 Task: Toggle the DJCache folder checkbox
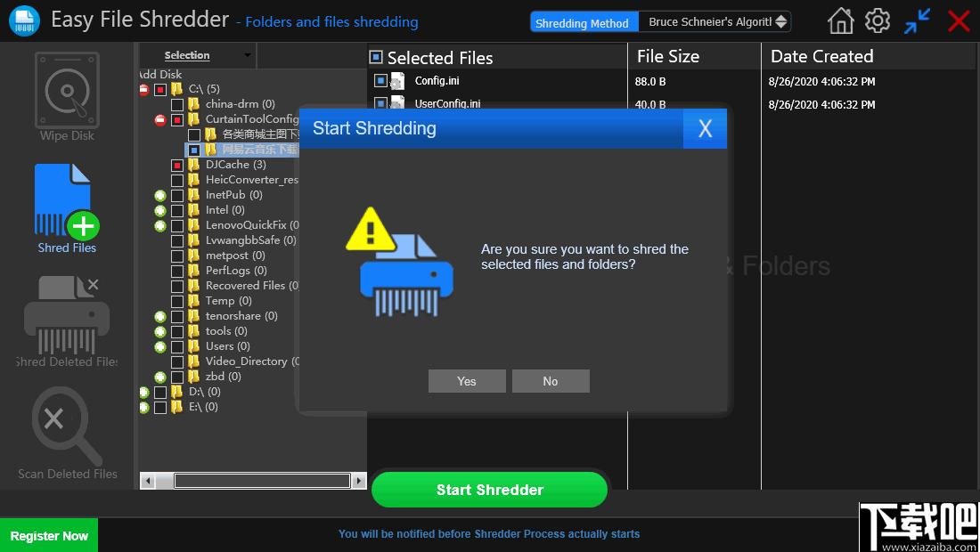(x=177, y=165)
